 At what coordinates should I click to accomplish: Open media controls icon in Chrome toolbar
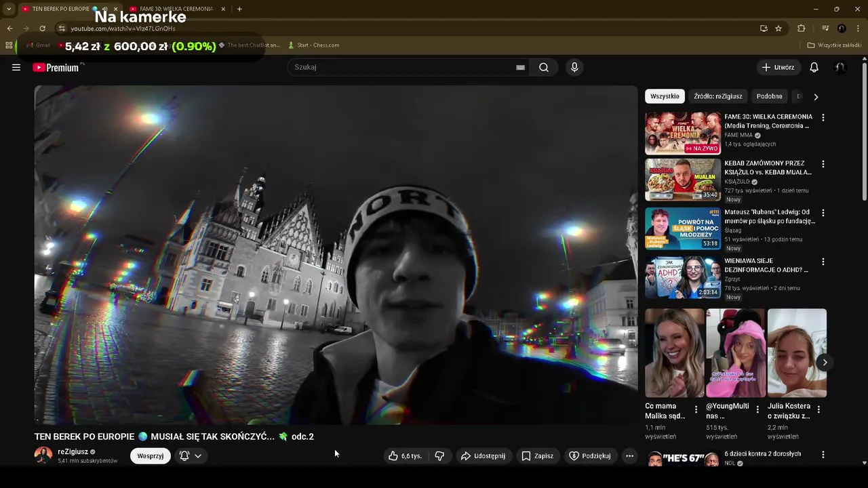pos(825,28)
